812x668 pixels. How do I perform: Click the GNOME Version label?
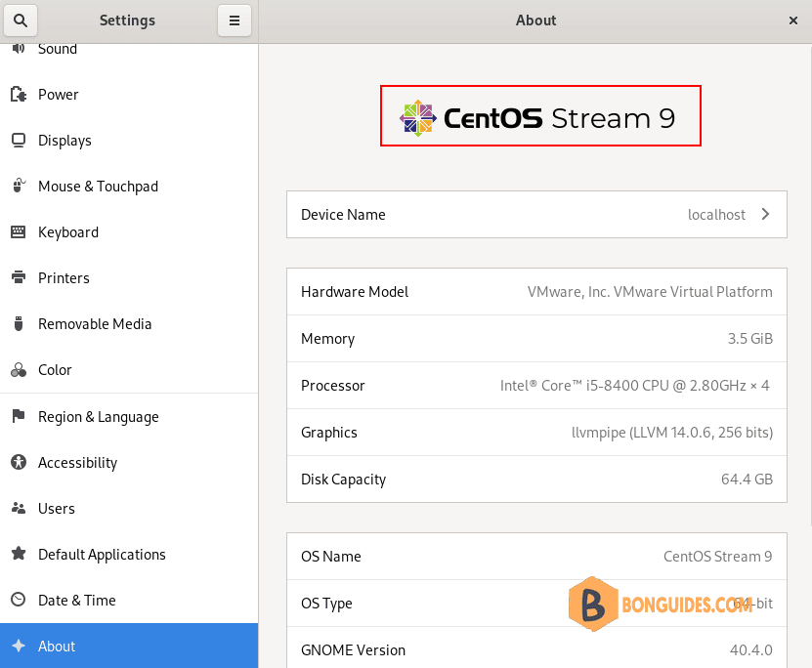353,649
